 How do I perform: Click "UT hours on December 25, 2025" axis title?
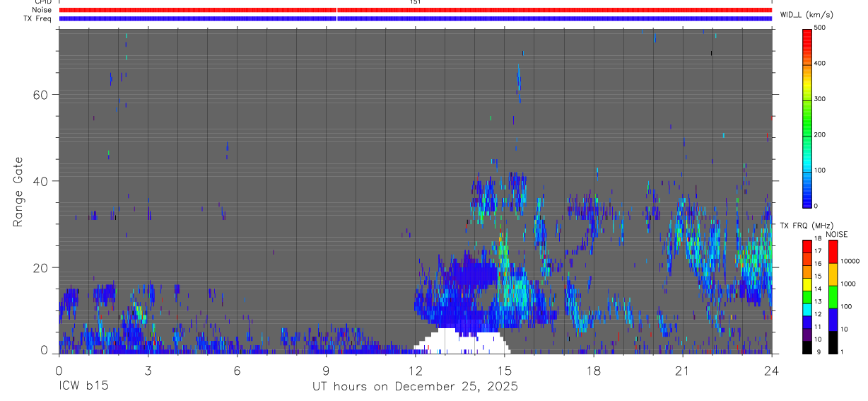pyautogui.click(x=416, y=386)
